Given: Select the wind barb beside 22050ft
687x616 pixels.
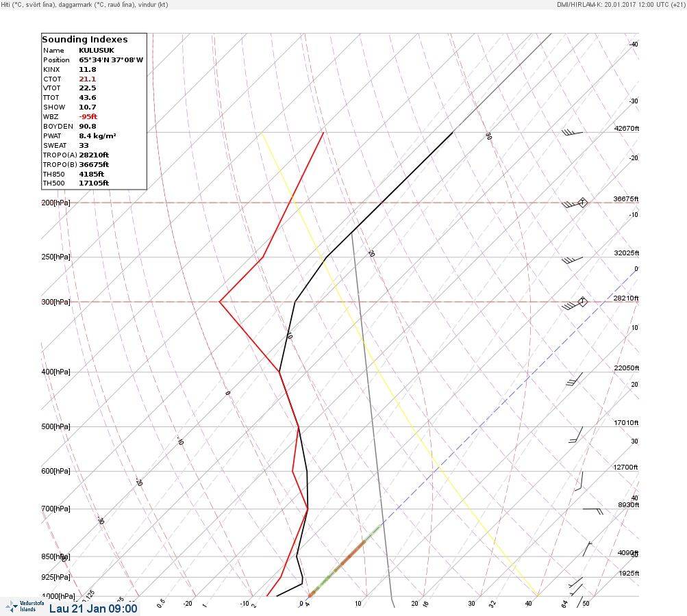Looking at the screenshot, I should point(575,378).
